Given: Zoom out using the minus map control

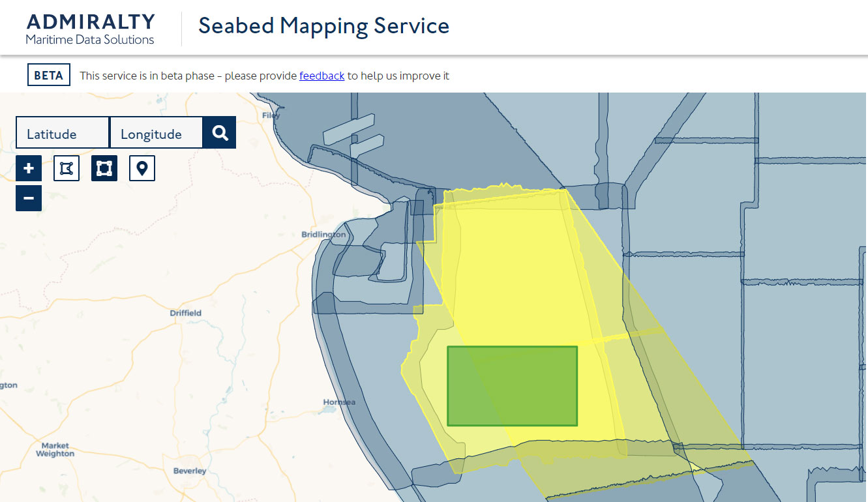Looking at the screenshot, I should 28,198.
